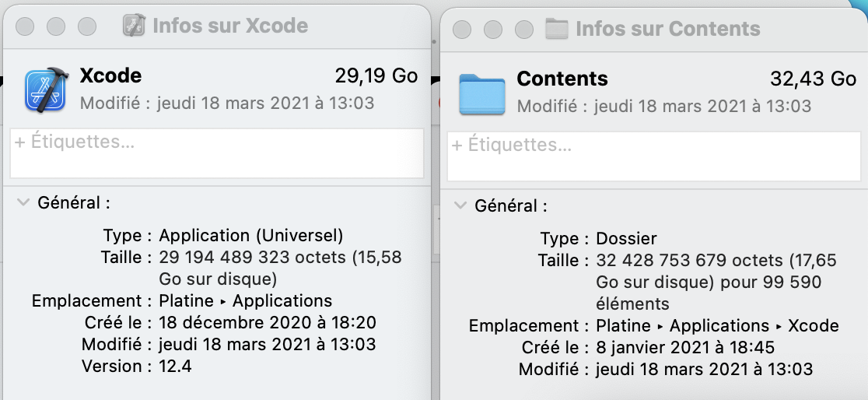
Task: Click the small Xcode icon in title bar
Action: [135, 25]
